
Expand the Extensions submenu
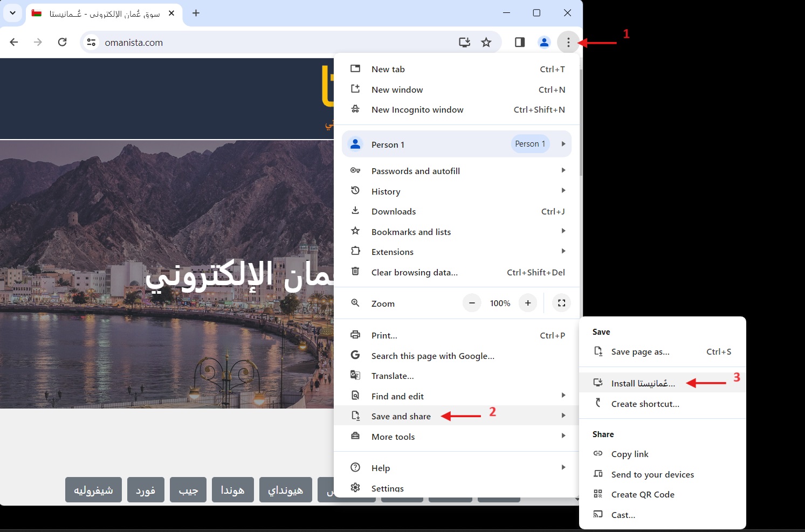pos(457,252)
